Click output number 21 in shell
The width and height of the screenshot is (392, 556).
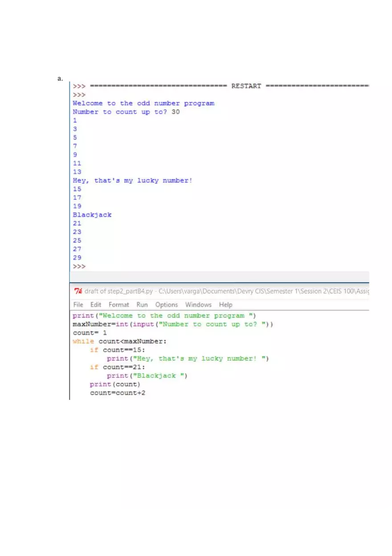(77, 223)
